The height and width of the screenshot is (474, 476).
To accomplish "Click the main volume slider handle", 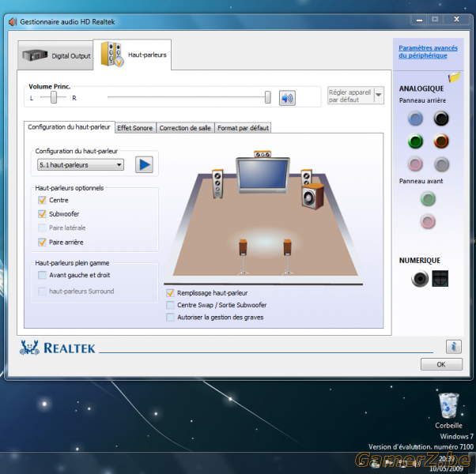I will tap(268, 97).
